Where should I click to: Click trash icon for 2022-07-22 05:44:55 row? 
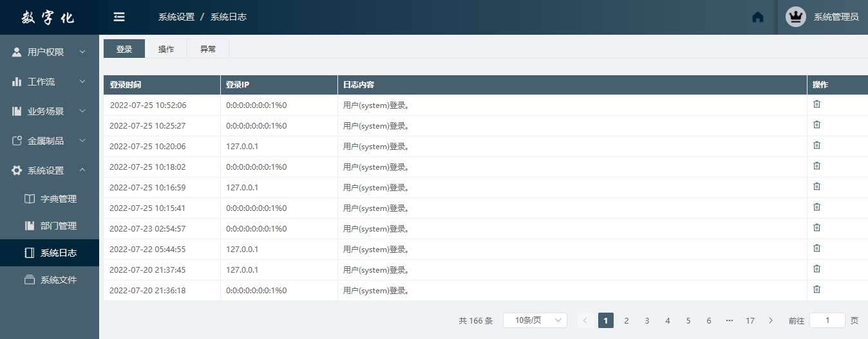tap(816, 248)
